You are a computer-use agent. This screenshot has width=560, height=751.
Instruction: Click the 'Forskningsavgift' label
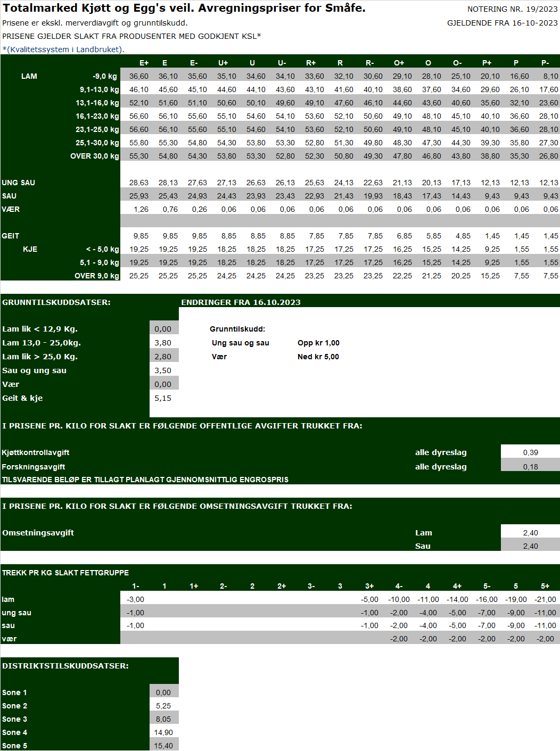click(x=34, y=467)
